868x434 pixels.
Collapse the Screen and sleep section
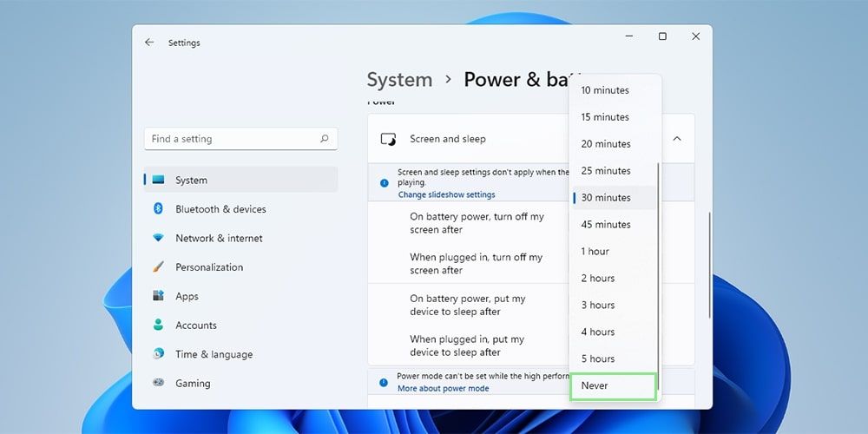click(677, 139)
